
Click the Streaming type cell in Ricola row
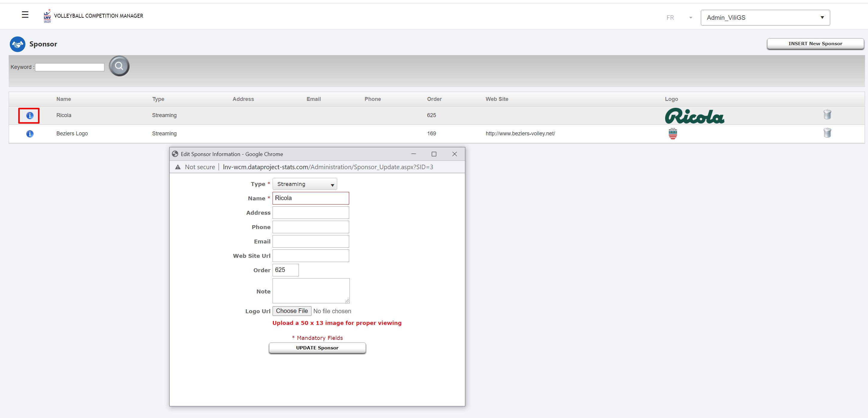click(164, 115)
